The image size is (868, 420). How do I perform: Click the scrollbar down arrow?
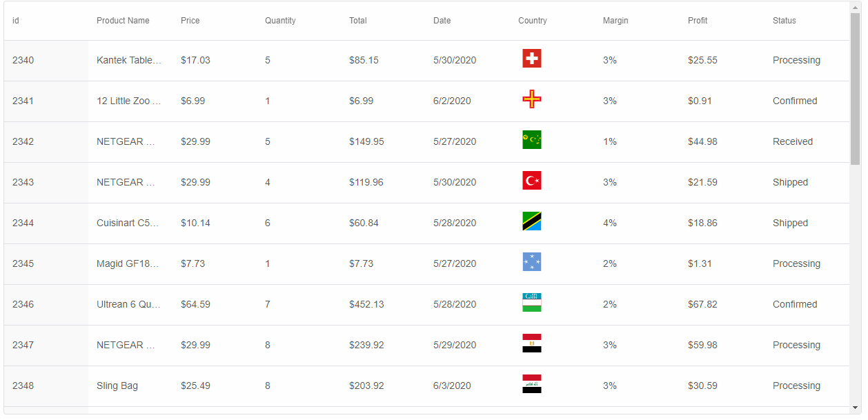click(x=856, y=408)
